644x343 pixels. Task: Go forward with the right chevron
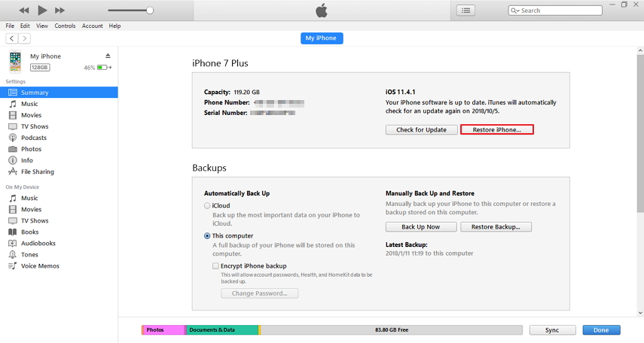pos(24,38)
